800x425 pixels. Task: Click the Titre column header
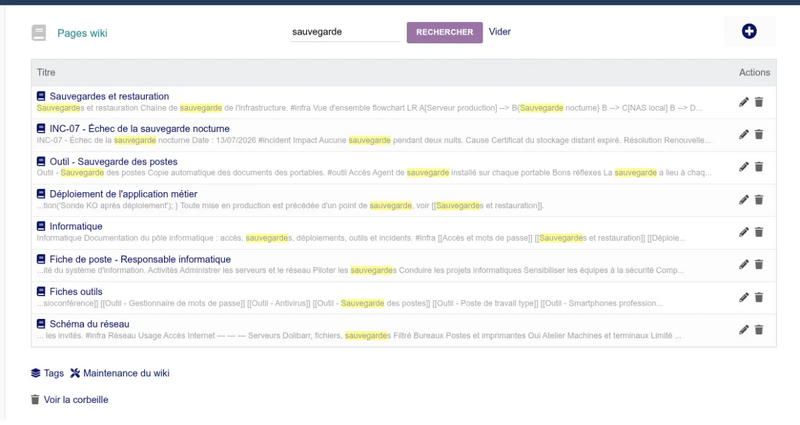(x=46, y=72)
